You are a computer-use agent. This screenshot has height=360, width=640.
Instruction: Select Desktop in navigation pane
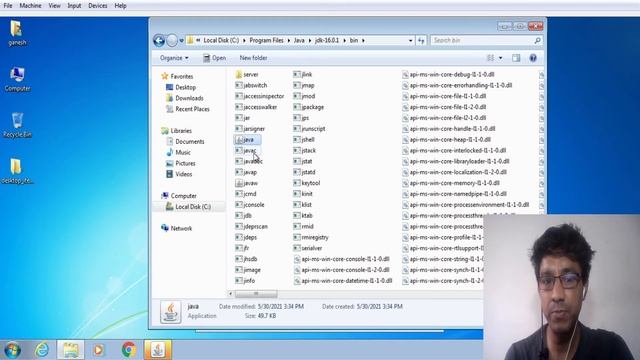(185, 87)
